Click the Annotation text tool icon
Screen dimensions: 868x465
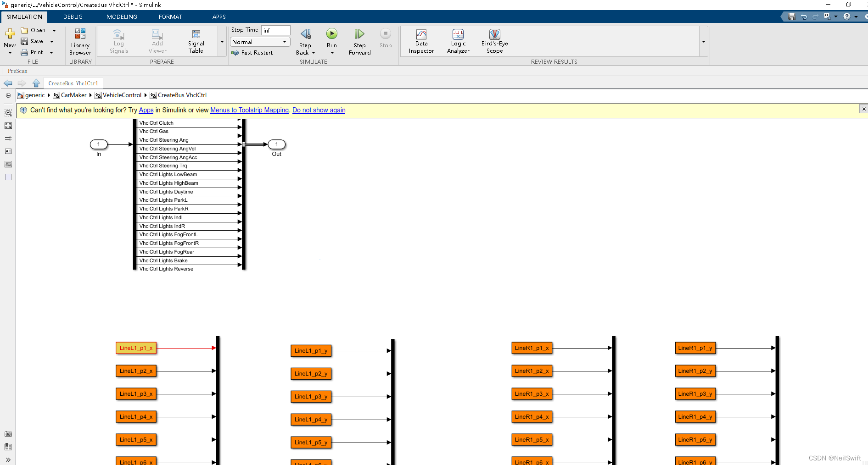pyautogui.click(x=8, y=151)
